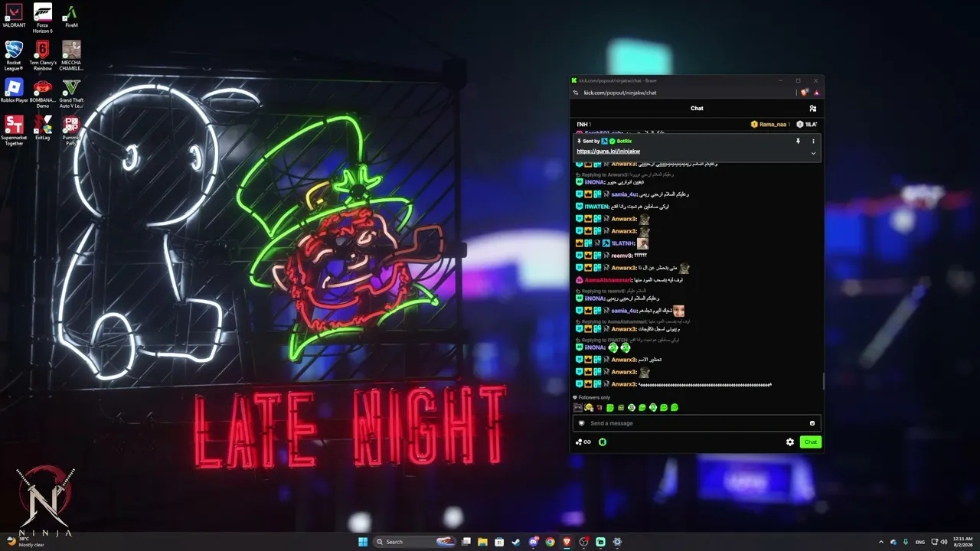The image size is (980, 551).
Task: Open volume control in system tray
Action: (x=943, y=542)
